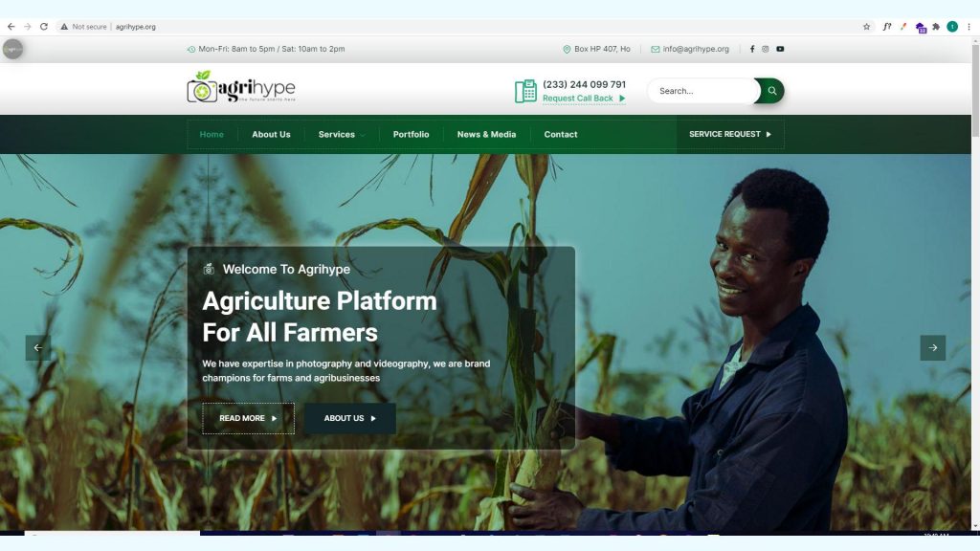Open the Portfolio menu item
980x551 pixels.
point(411,134)
